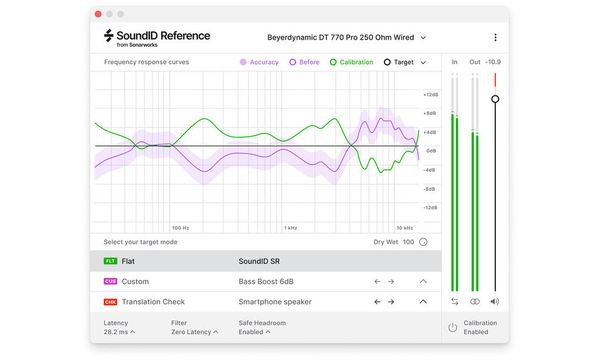Image resolution: width=600 pixels, height=360 pixels.
Task: Go to the next Translation Check arrow
Action: [391, 302]
